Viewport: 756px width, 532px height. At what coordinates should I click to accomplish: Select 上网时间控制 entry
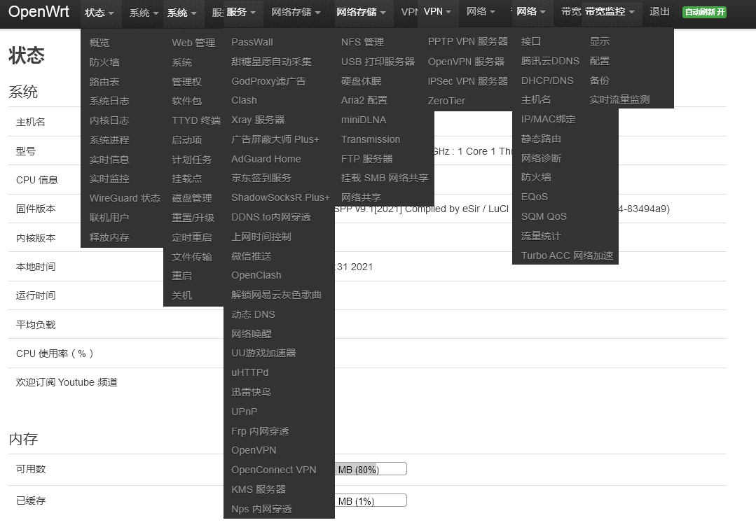click(x=261, y=237)
